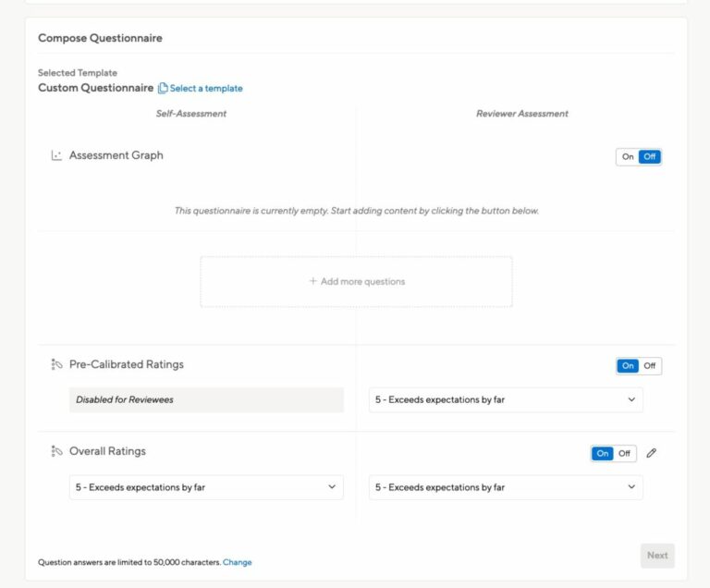Click Change link for the character limit
This screenshot has width=710, height=588.
pos(237,562)
